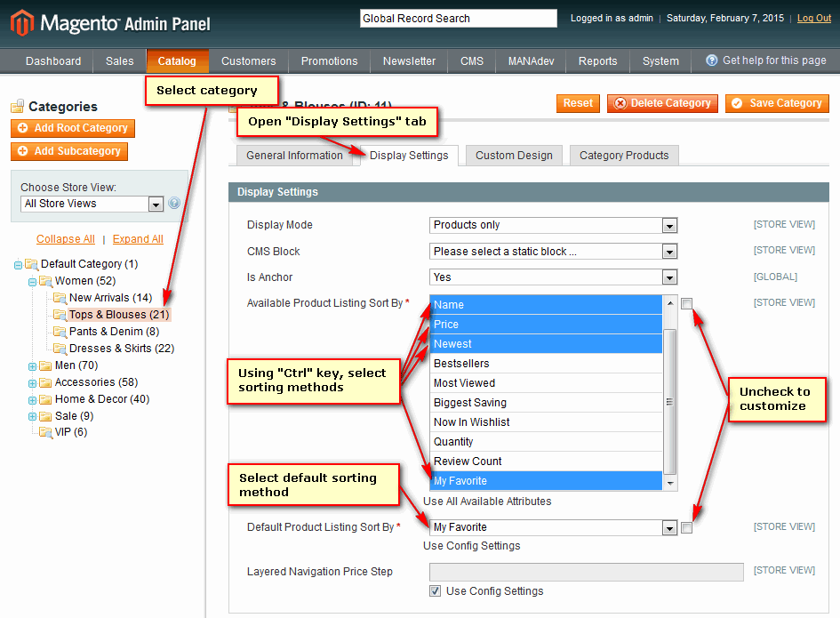Toggle Use Config Settings for price step
This screenshot has width=840, height=618.
coord(435,590)
